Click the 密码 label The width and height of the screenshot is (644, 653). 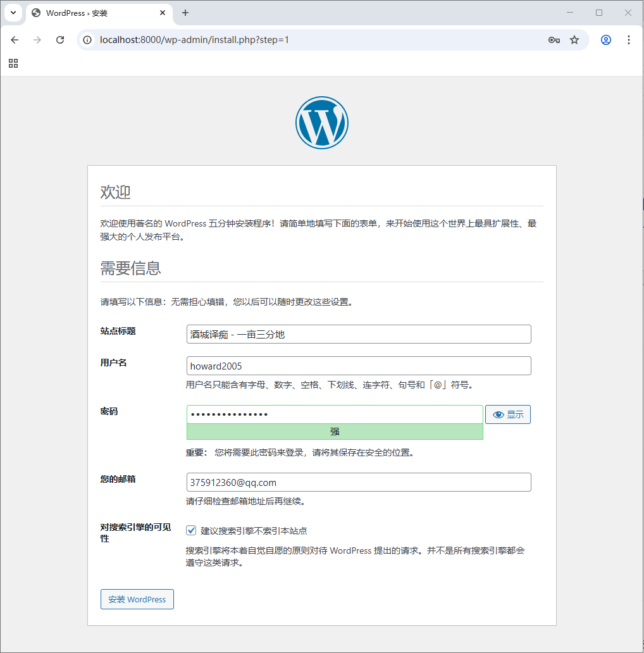click(x=109, y=411)
